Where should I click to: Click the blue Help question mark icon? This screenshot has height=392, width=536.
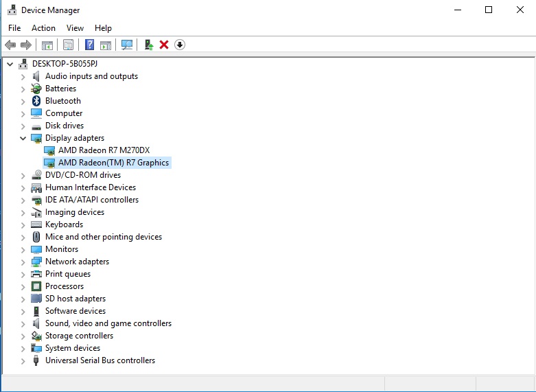point(89,45)
